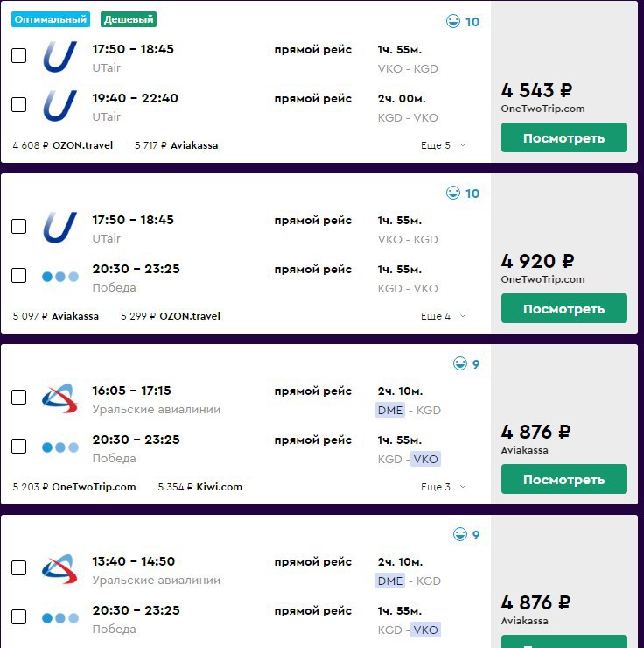The image size is (644, 648).
Task: Click 'Посмотреть' for the 4 543 ₽ offer
Action: (x=563, y=137)
